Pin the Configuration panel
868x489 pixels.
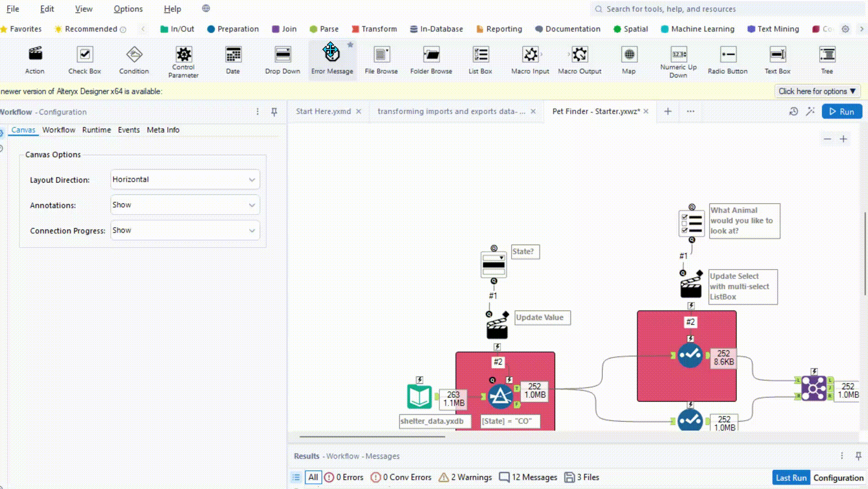(274, 112)
